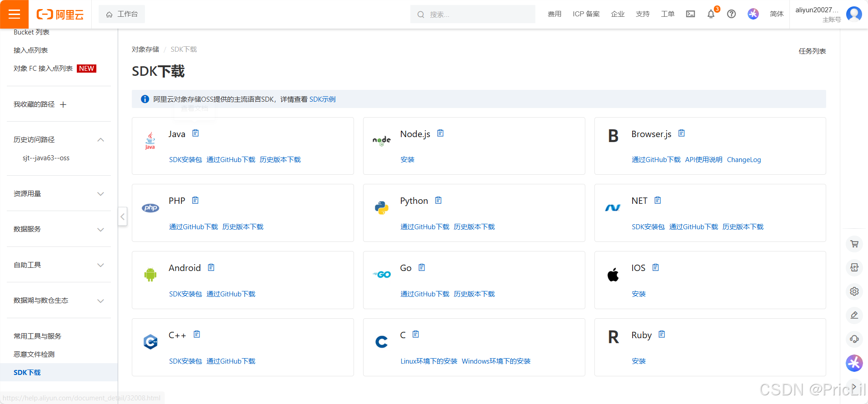Click the feedback edit floating icon
868x404 pixels.
coord(854,315)
